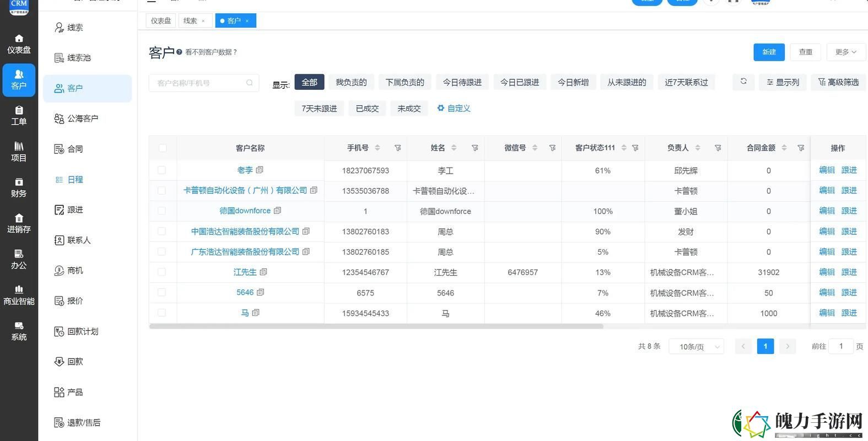Screen dimensions: 868x441
Task: Click the horizontal scrollbar under the table
Action: click(x=376, y=326)
